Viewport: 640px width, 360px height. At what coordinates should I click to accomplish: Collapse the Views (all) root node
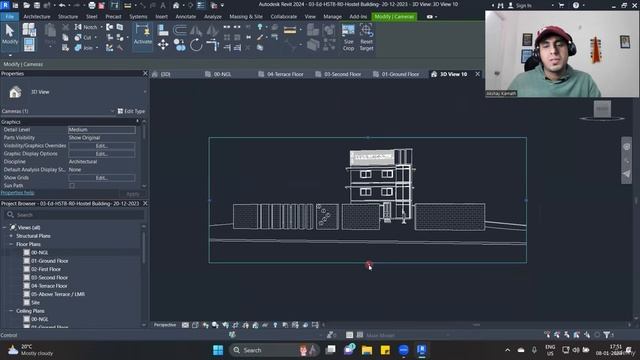pos(4,227)
